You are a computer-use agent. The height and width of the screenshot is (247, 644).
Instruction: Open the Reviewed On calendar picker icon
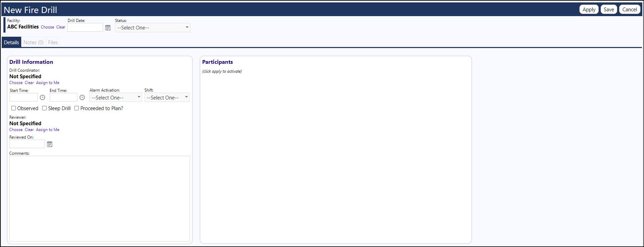50,144
